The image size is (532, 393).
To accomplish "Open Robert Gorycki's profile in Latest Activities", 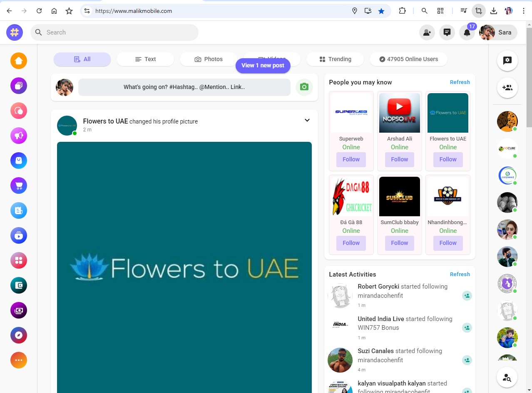I will pos(378,287).
